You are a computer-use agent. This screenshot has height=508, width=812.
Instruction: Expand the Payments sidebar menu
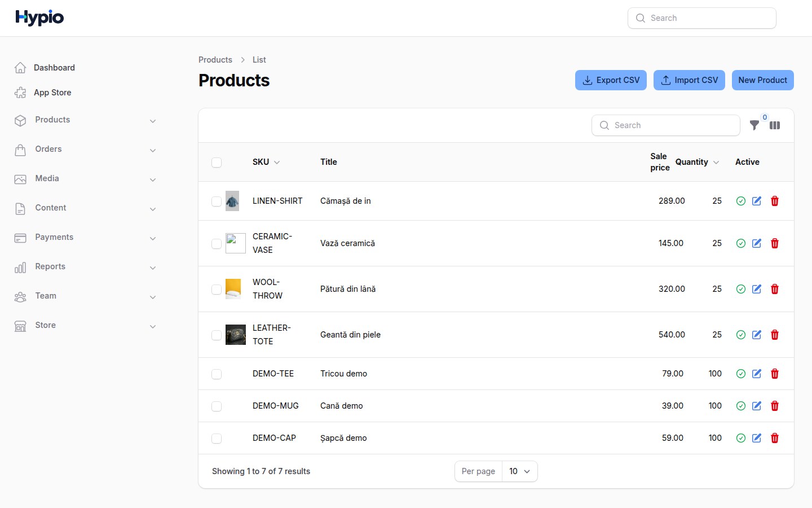click(x=86, y=238)
